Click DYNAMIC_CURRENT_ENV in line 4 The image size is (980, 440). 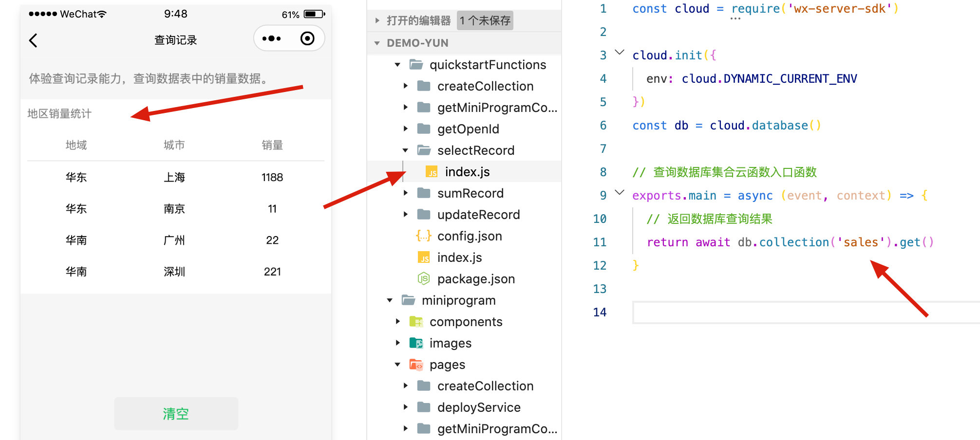click(790, 79)
